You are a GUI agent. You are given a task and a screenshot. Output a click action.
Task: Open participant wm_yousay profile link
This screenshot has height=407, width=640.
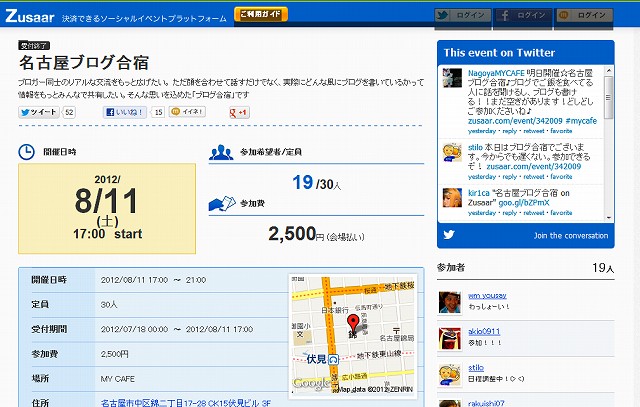487,295
